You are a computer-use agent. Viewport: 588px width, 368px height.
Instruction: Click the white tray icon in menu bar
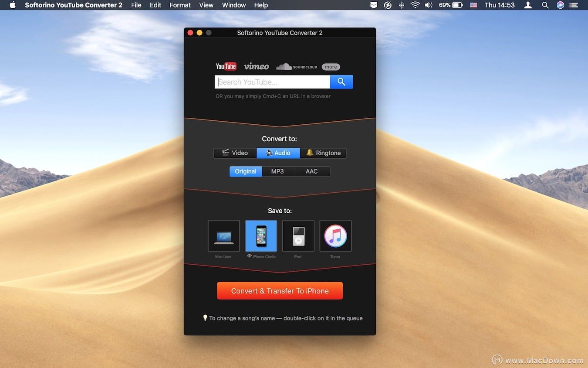pos(374,5)
